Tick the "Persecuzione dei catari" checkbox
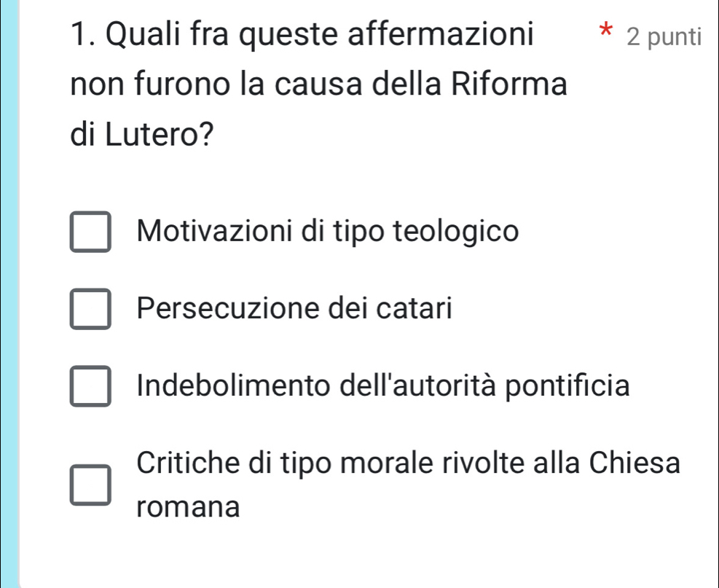 (x=91, y=310)
